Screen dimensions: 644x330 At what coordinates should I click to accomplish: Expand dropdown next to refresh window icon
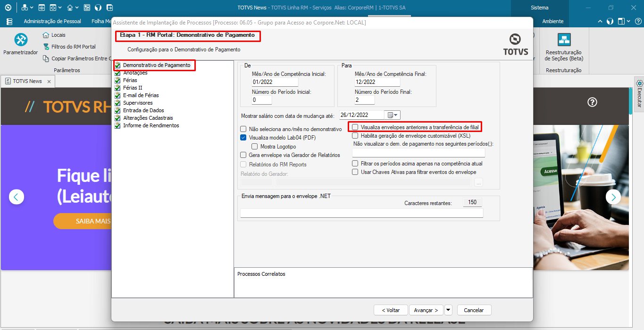[60, 8]
